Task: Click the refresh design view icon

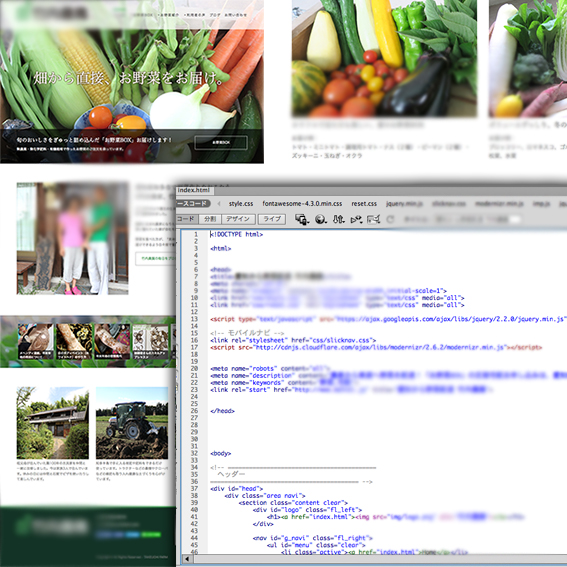Action: (390, 219)
